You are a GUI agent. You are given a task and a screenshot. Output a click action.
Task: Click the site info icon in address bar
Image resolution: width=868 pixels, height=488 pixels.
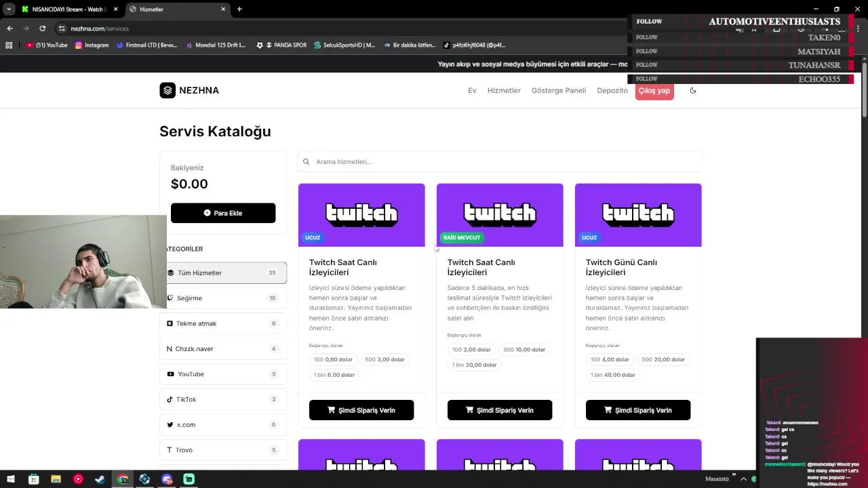pos(62,28)
